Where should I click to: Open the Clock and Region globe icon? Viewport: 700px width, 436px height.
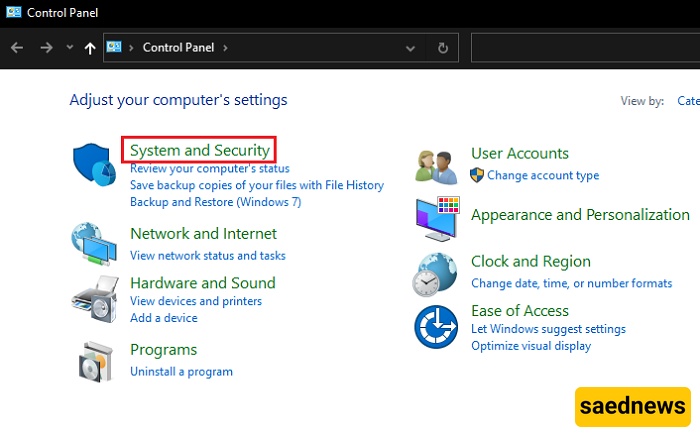coord(435,274)
